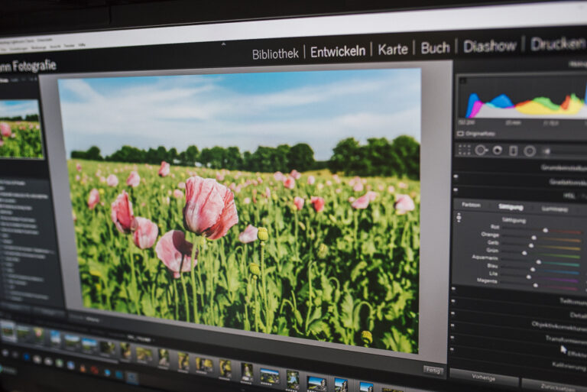Select the Radial Filter tool icon

(530, 151)
